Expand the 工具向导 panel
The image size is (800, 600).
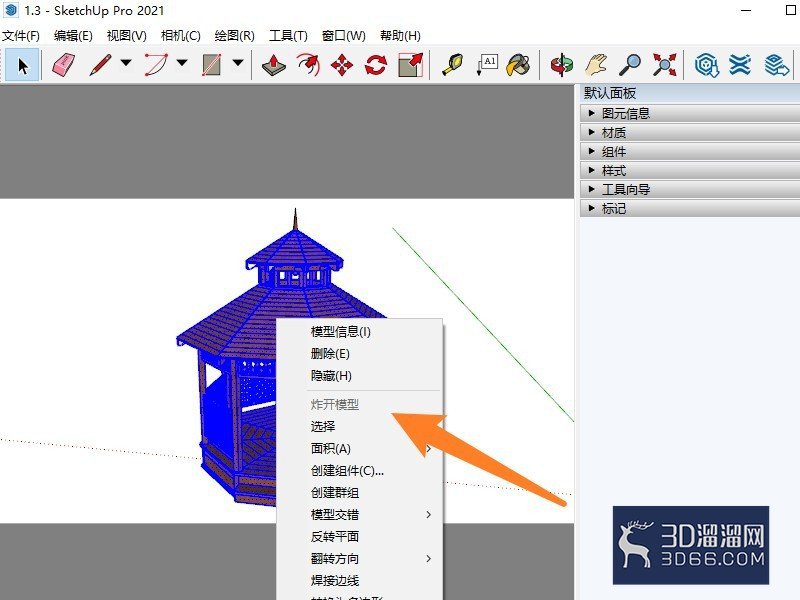point(690,189)
